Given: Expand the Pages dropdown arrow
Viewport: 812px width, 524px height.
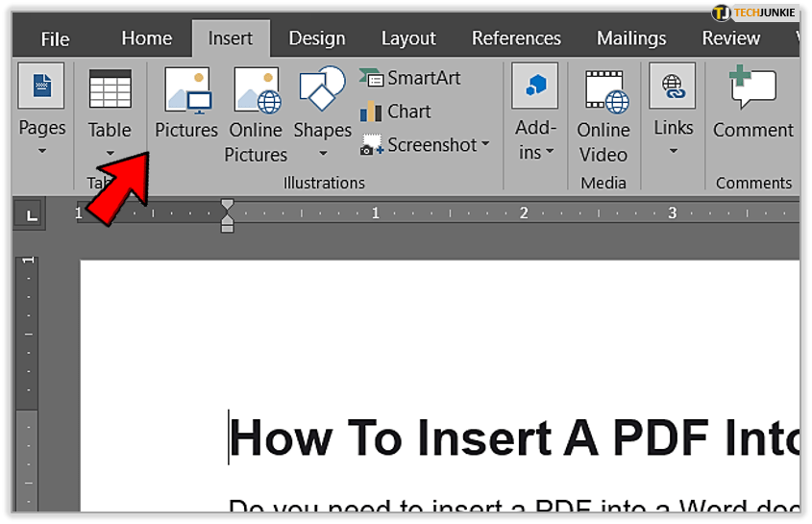Looking at the screenshot, I should point(42,151).
